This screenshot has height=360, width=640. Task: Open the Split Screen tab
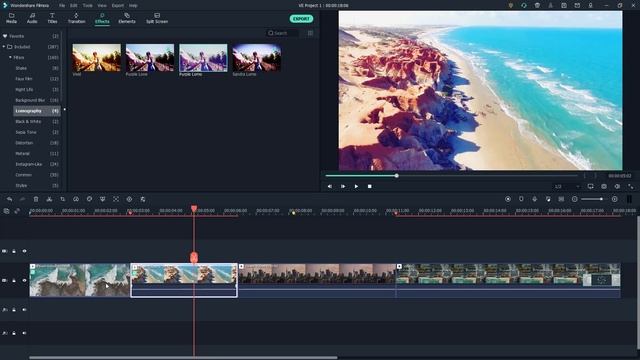pyautogui.click(x=157, y=18)
